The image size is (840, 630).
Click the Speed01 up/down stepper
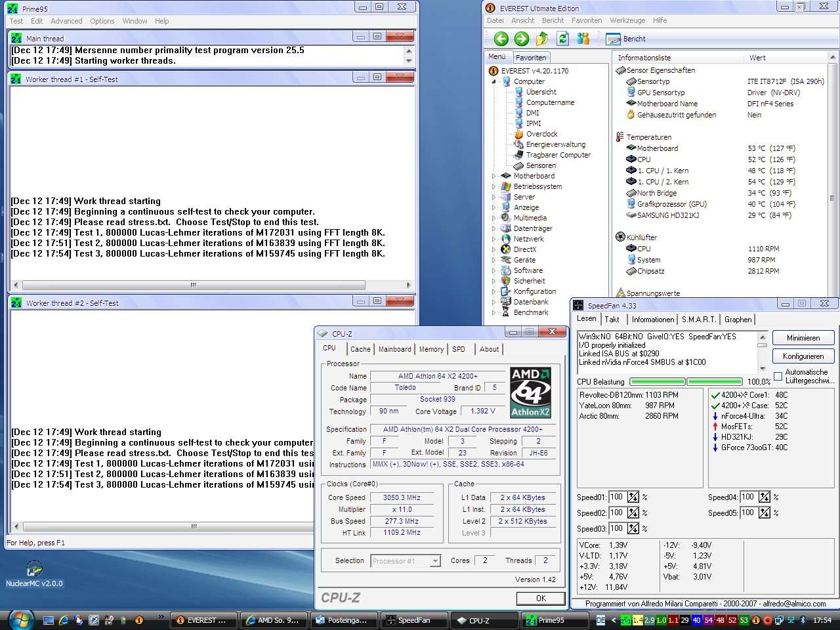pos(633,497)
